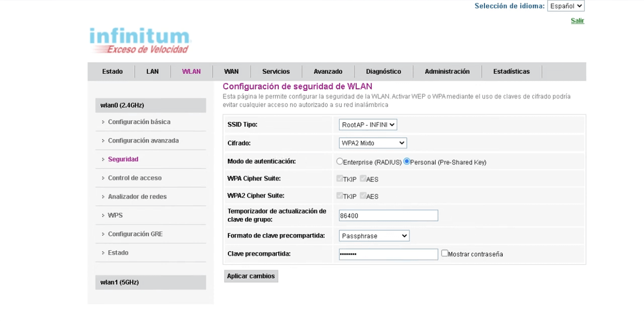Select Enterprise (RADIUS) authentication mode

340,162
